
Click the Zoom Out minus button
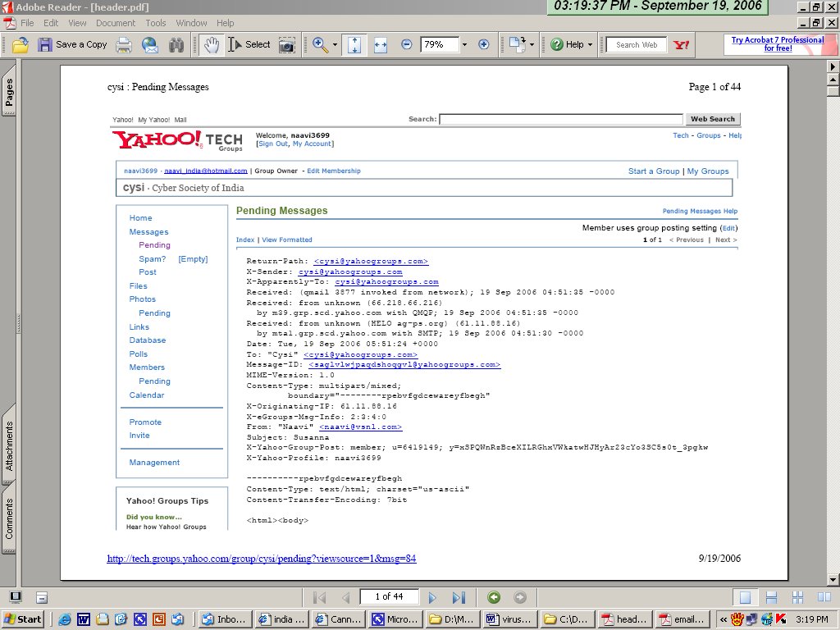click(407, 45)
